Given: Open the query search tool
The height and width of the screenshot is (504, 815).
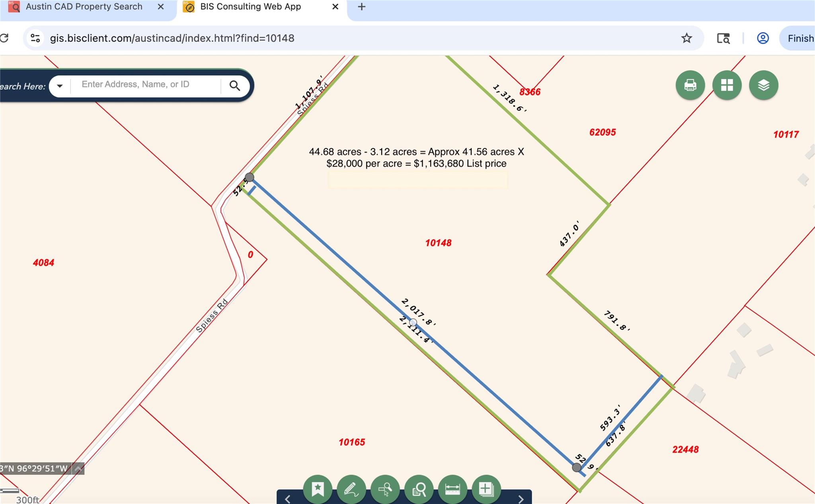Looking at the screenshot, I should [x=419, y=489].
